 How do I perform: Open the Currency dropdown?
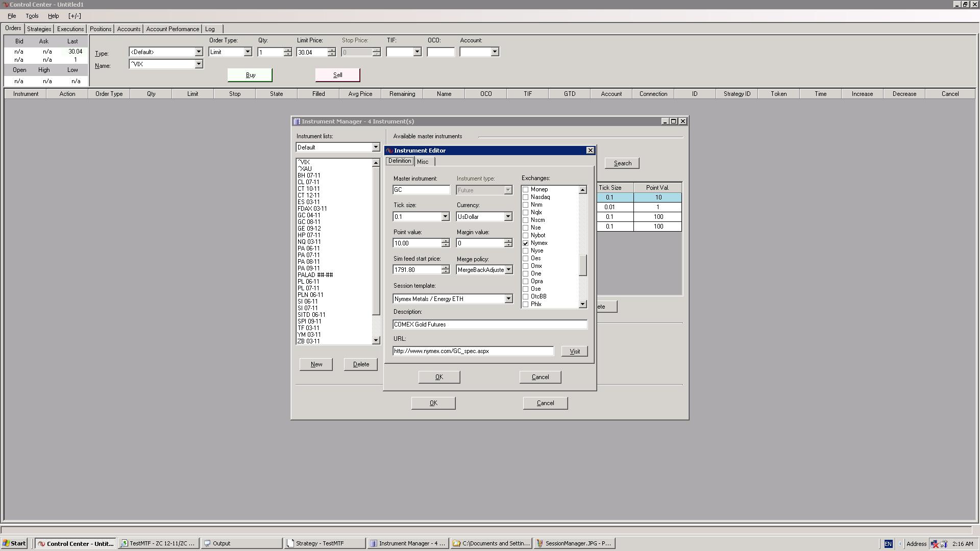click(x=508, y=217)
